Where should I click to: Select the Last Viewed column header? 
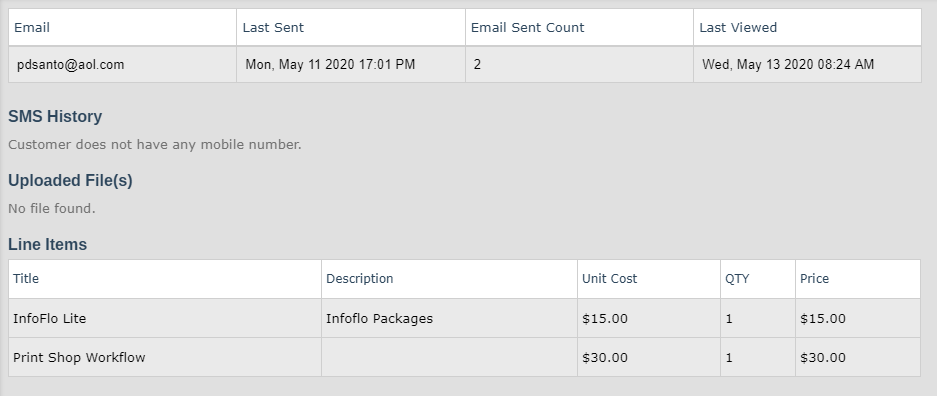[738, 27]
